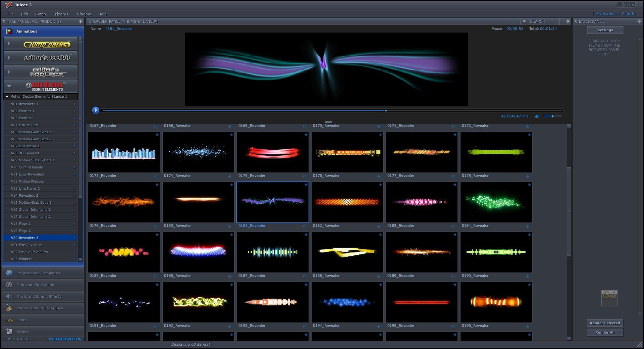Click the audio icon next to 0173_Revealer
This screenshot has width=644, height=349.
155,176
